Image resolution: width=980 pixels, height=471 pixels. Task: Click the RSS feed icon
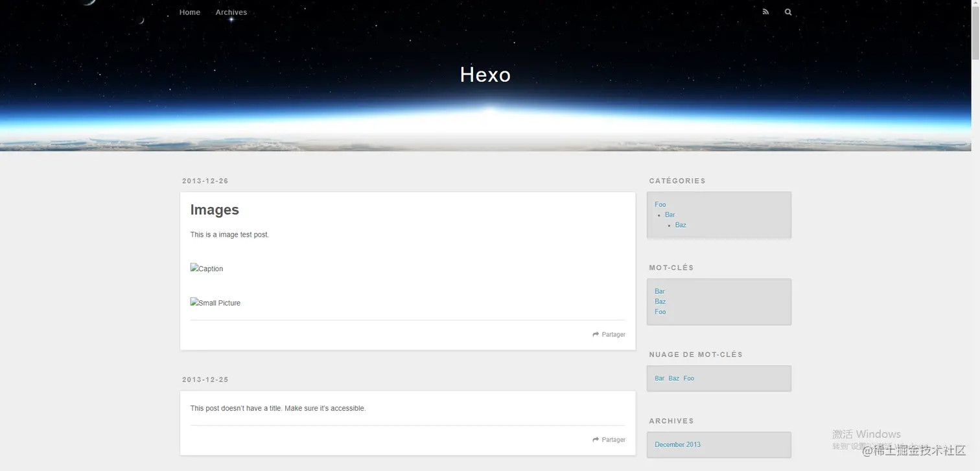click(765, 12)
